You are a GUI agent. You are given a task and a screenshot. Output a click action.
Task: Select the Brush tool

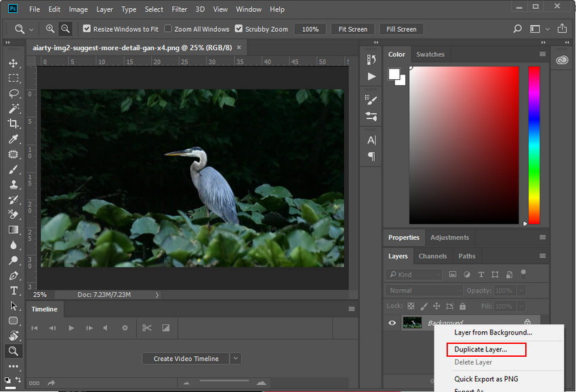pyautogui.click(x=14, y=169)
